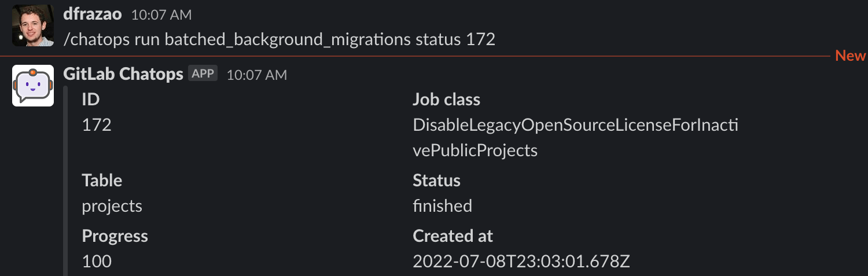
Task: Open the GitLab Chatops bot avatar icon
Action: [x=32, y=86]
